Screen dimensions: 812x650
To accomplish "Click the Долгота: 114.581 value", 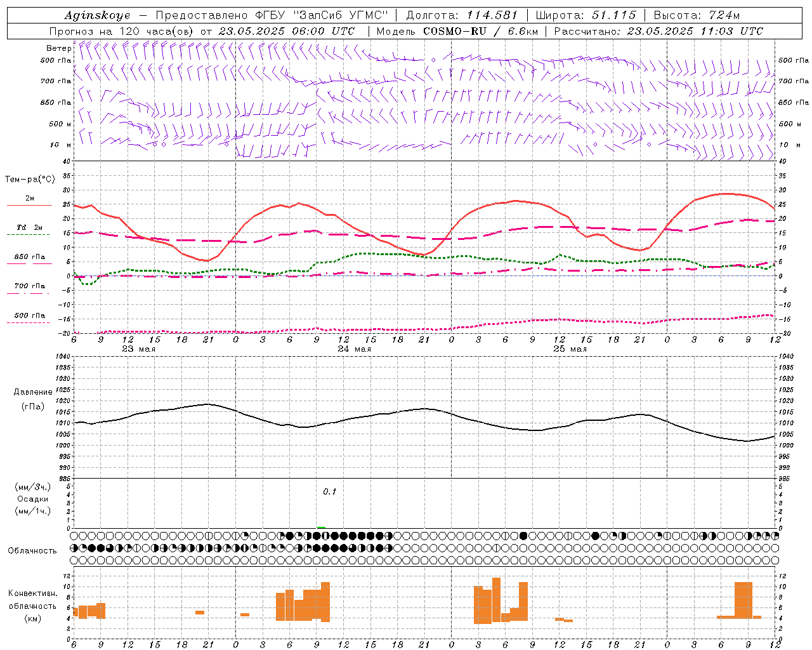I will [x=462, y=15].
